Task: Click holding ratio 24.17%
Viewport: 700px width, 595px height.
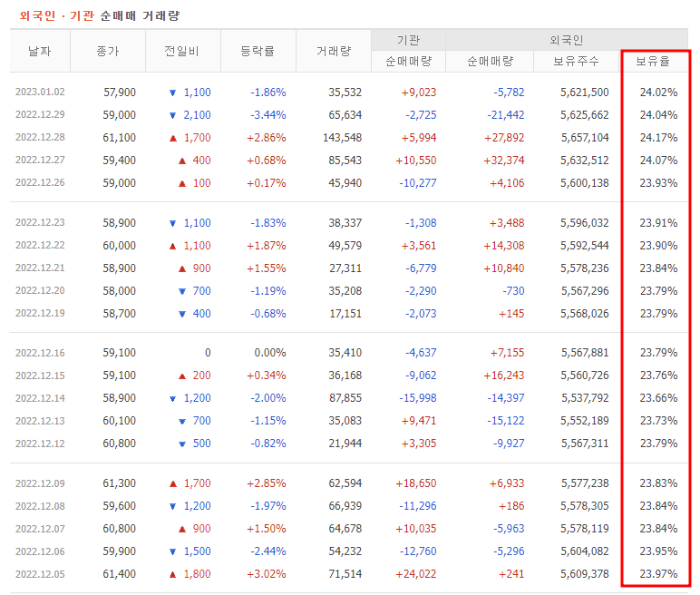Action: [x=658, y=137]
